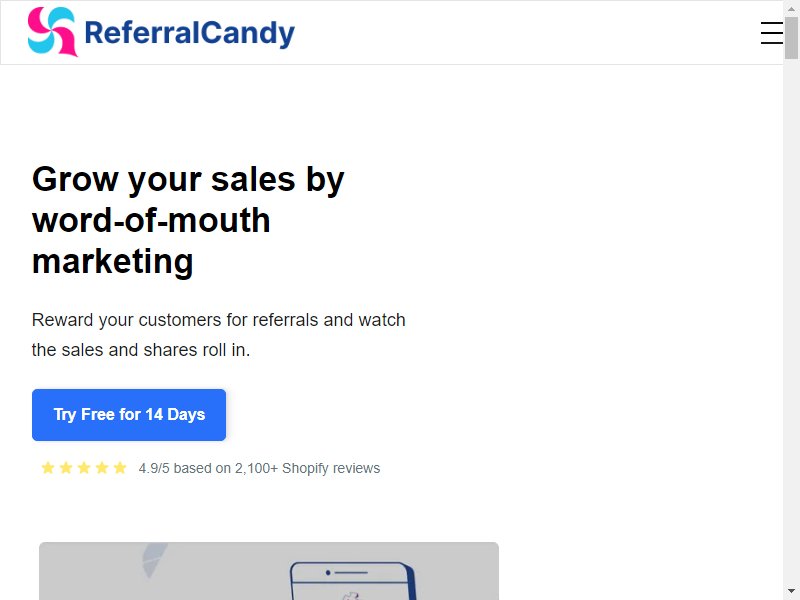Screen dimensions: 800x600
Task: Click the first yellow rating star
Action: pos(48,467)
